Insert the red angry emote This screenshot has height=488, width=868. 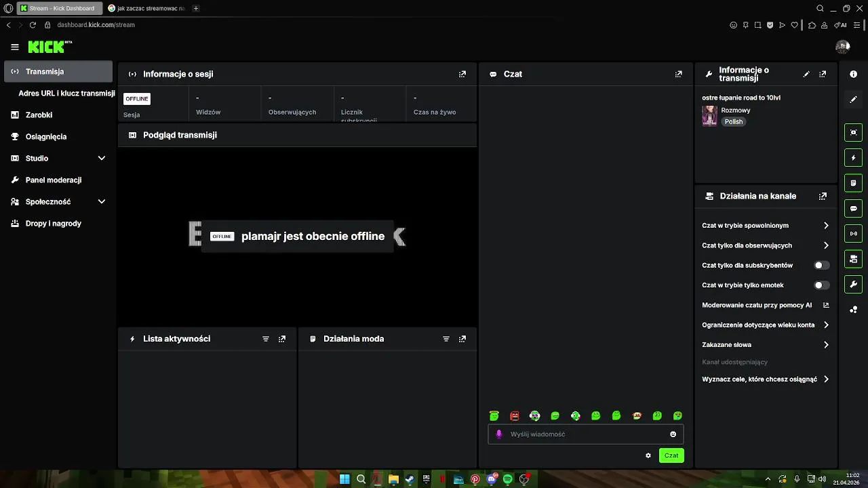(515, 415)
